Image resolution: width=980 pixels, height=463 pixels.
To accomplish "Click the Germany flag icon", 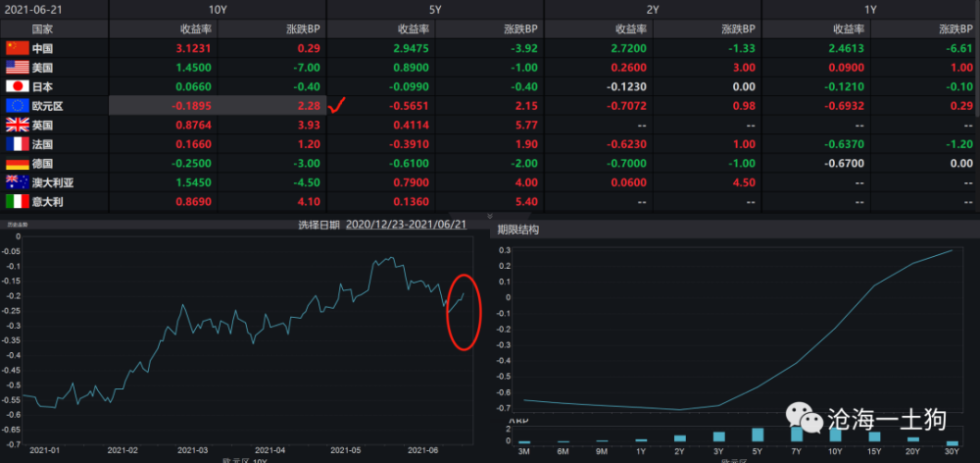I will [x=18, y=164].
